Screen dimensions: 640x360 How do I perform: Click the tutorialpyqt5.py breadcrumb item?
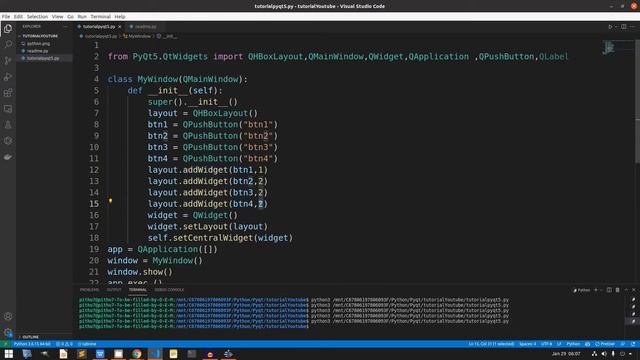[101, 36]
